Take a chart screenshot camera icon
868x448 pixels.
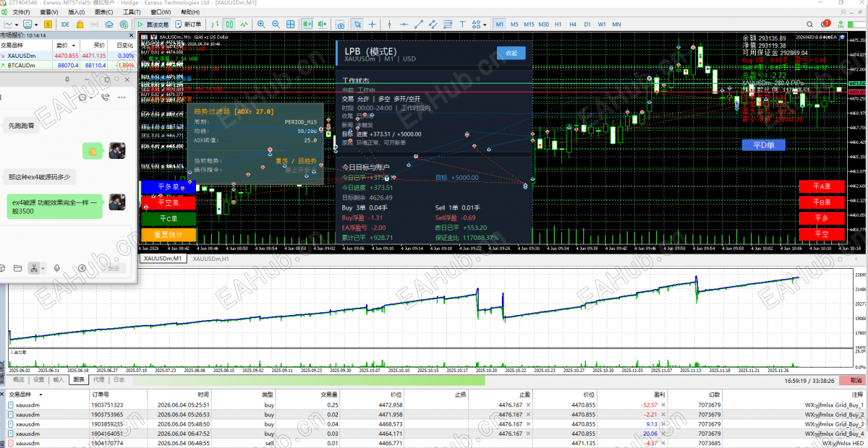coord(339,24)
